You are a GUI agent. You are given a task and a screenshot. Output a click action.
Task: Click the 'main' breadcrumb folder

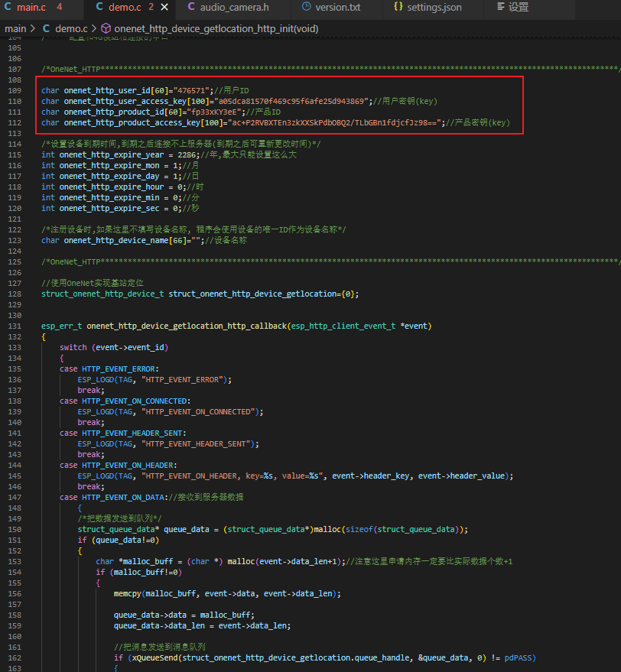tap(15, 29)
